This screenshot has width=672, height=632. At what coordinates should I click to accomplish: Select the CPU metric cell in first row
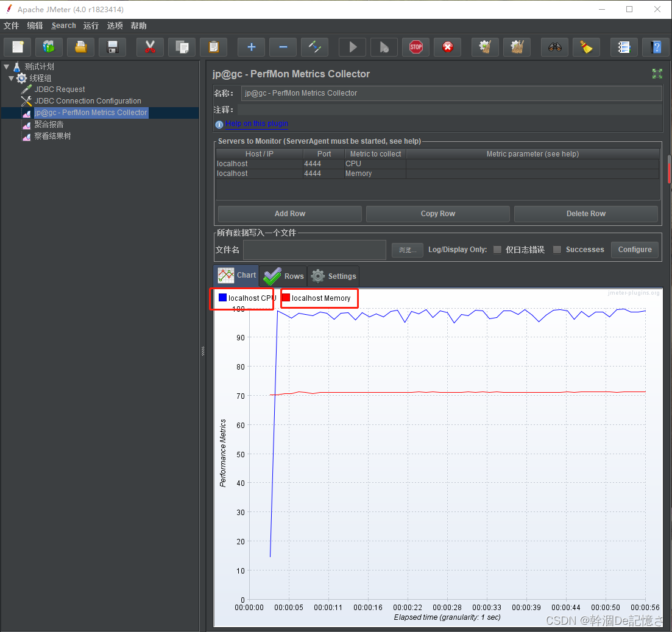click(x=375, y=164)
